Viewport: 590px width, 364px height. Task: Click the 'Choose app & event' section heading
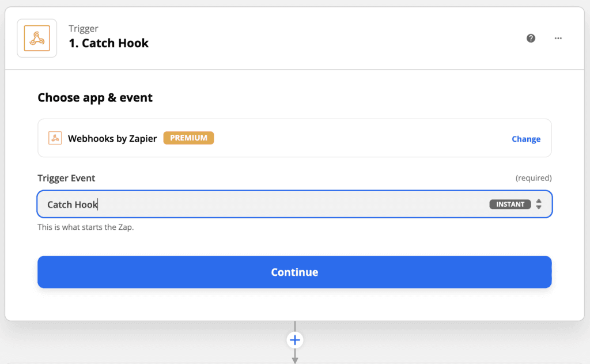(95, 97)
